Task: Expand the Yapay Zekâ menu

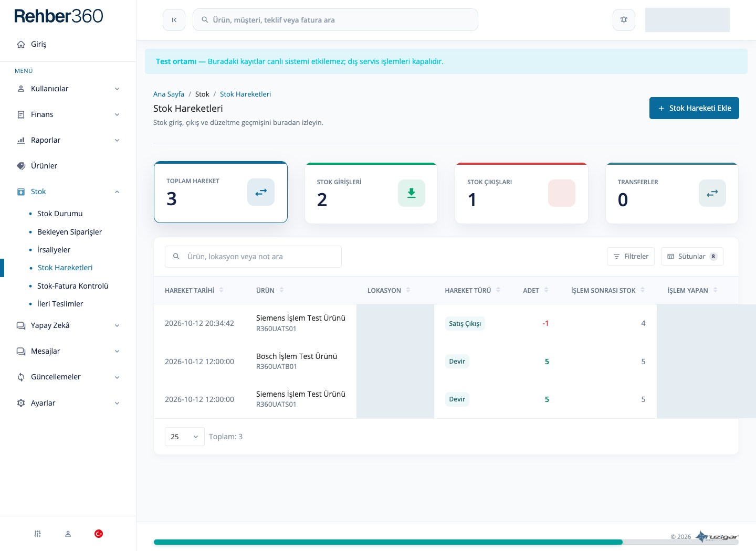Action: 68,325
